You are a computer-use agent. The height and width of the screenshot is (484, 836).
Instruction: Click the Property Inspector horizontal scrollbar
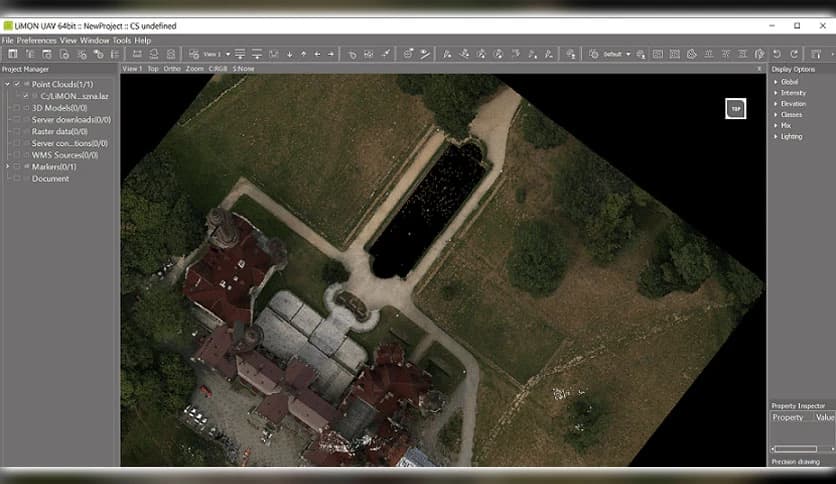pos(802,449)
